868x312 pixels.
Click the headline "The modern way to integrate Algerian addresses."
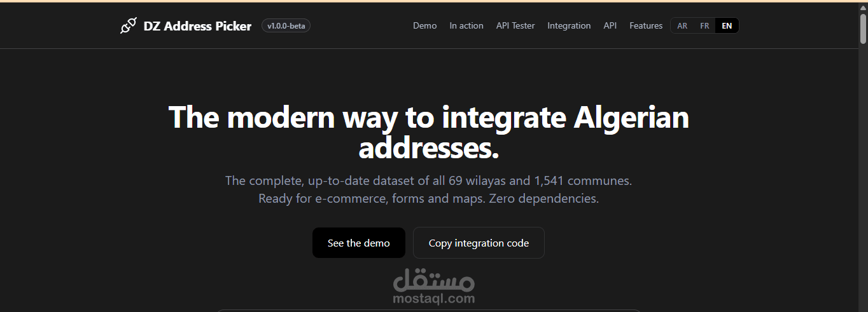429,133
